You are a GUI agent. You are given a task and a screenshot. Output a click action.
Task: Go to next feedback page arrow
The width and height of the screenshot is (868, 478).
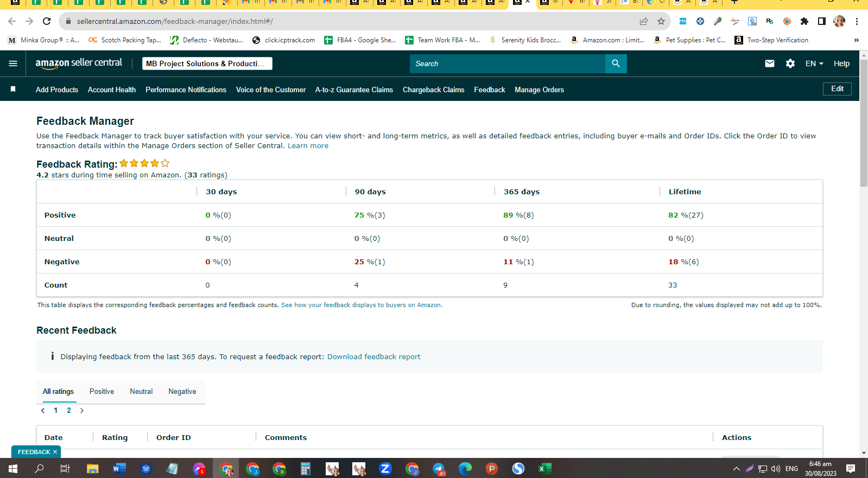[82, 411]
